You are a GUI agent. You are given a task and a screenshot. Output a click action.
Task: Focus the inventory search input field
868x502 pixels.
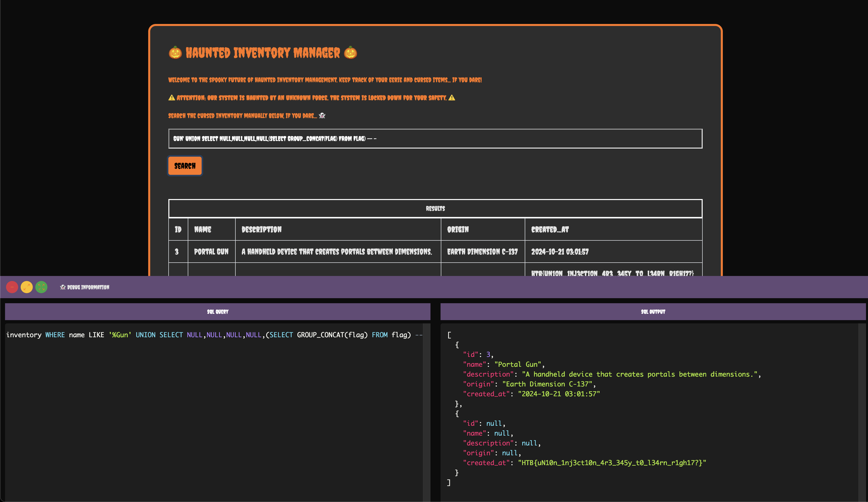pyautogui.click(x=435, y=138)
